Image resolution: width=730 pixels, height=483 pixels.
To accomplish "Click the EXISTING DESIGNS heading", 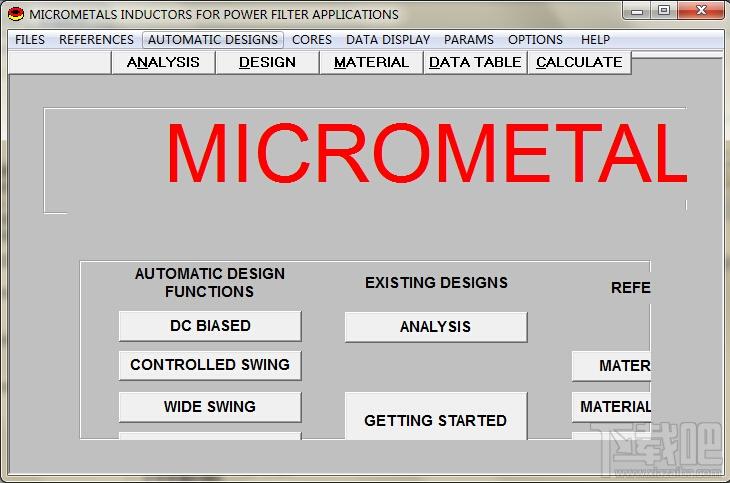I will (436, 282).
